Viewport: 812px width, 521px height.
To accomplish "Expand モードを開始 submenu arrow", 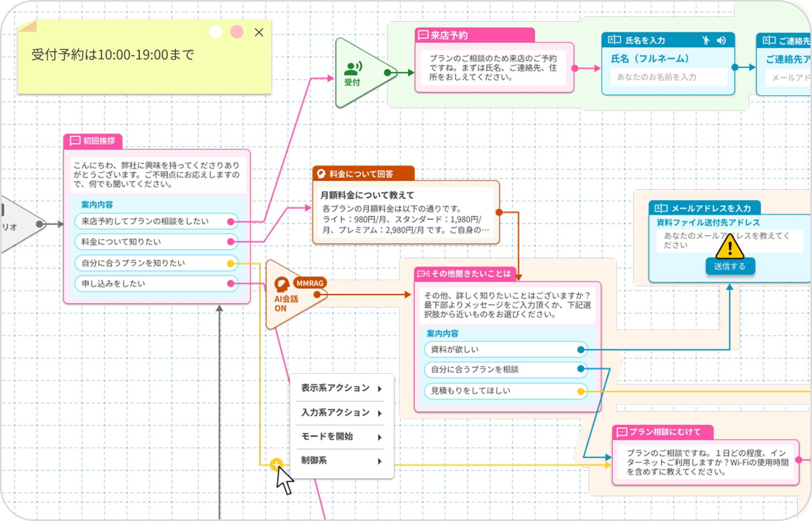I will (x=379, y=437).
